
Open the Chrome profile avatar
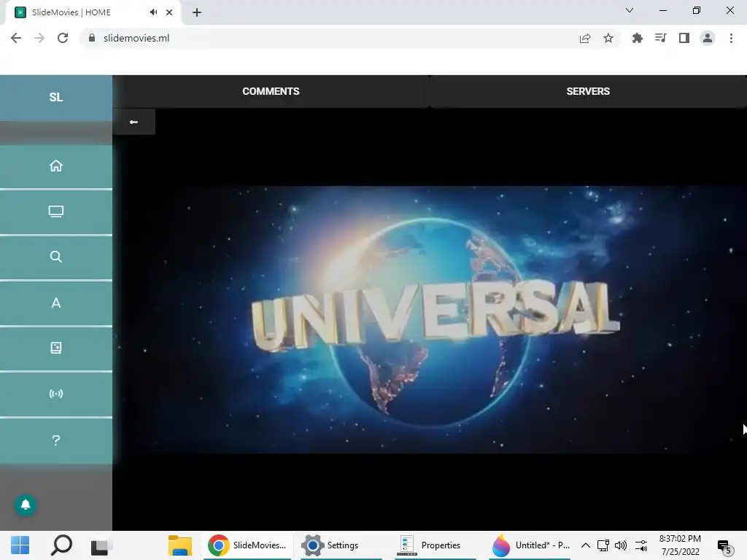pyautogui.click(x=708, y=38)
